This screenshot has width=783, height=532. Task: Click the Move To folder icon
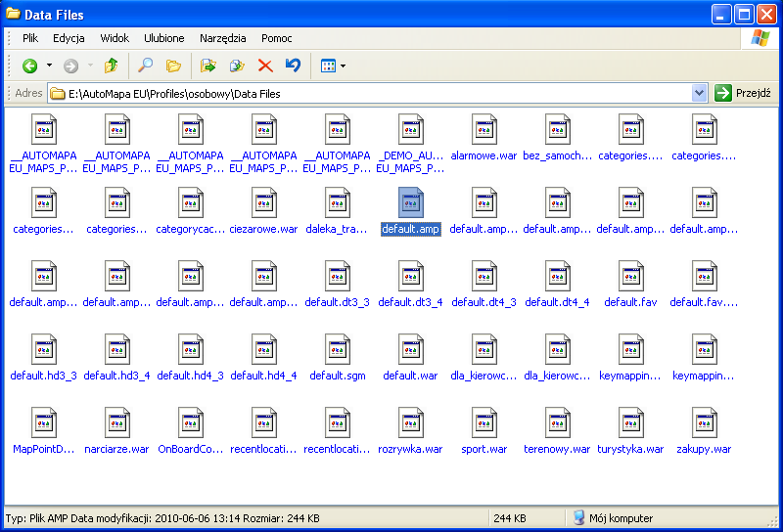pos(207,66)
